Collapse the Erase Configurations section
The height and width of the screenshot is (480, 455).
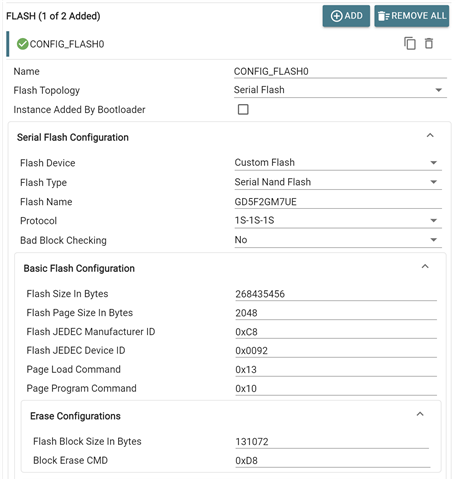[420, 414]
